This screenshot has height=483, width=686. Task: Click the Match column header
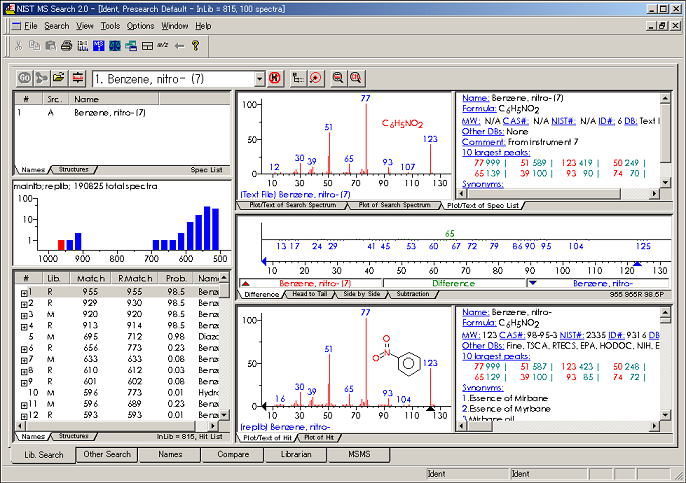click(x=91, y=278)
